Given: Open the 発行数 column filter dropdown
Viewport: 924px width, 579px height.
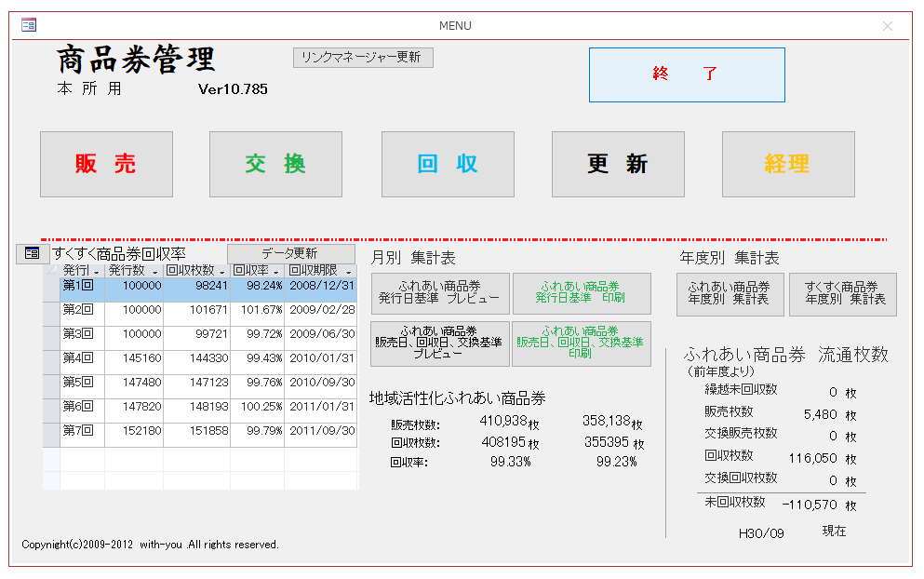Looking at the screenshot, I should click(x=154, y=271).
